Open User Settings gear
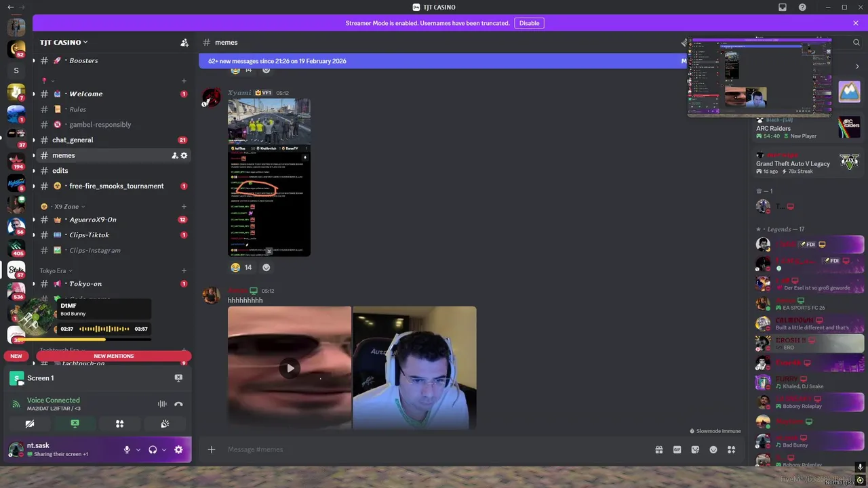This screenshot has height=488, width=868. [178, 449]
